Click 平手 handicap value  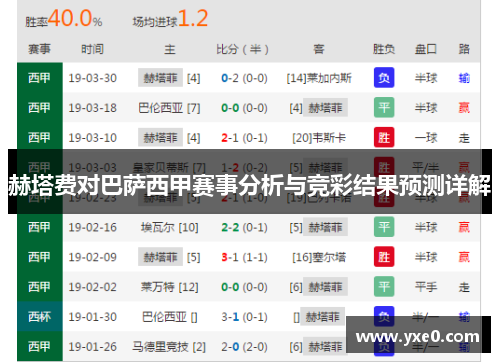pyautogui.click(x=426, y=287)
